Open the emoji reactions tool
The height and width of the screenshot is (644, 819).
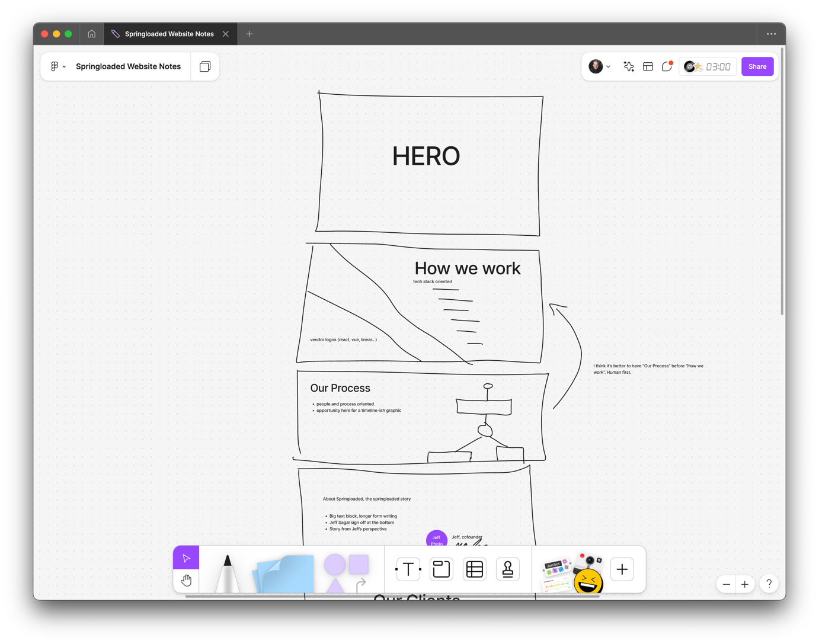587,578
